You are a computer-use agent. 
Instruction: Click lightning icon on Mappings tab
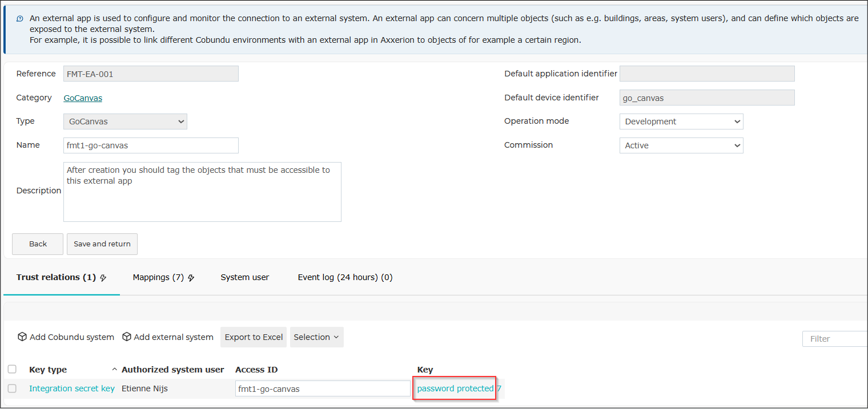point(191,278)
